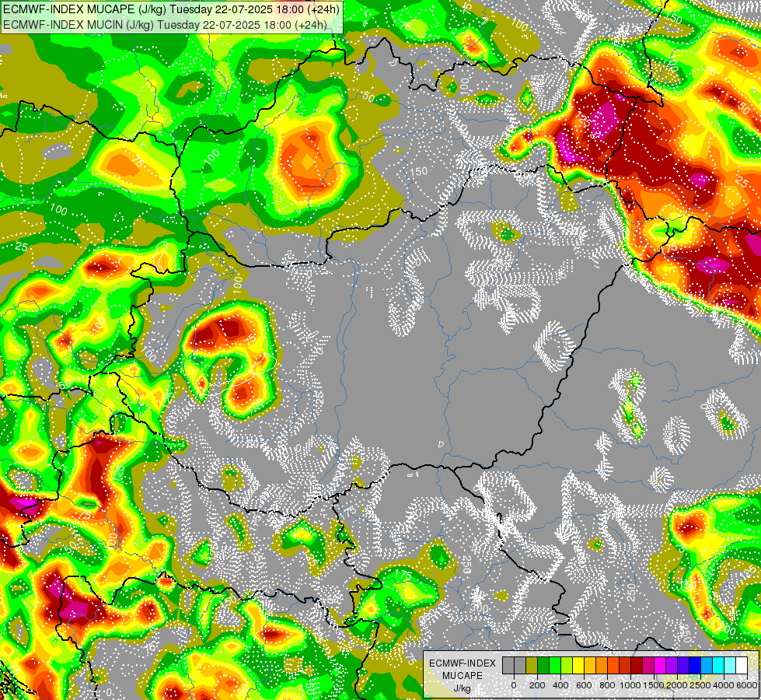Click the 800 tick label in legend
The width and height of the screenshot is (761, 700).
[x=607, y=685]
